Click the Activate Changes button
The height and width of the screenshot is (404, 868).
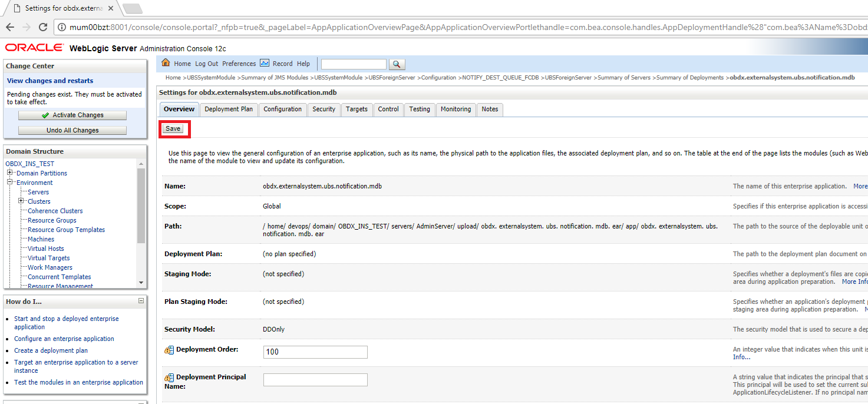click(72, 115)
